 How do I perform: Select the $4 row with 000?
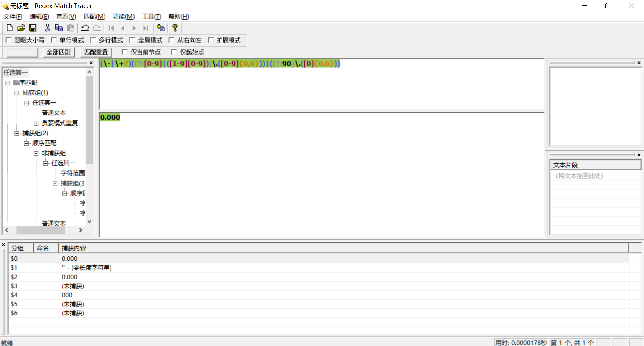(319, 295)
